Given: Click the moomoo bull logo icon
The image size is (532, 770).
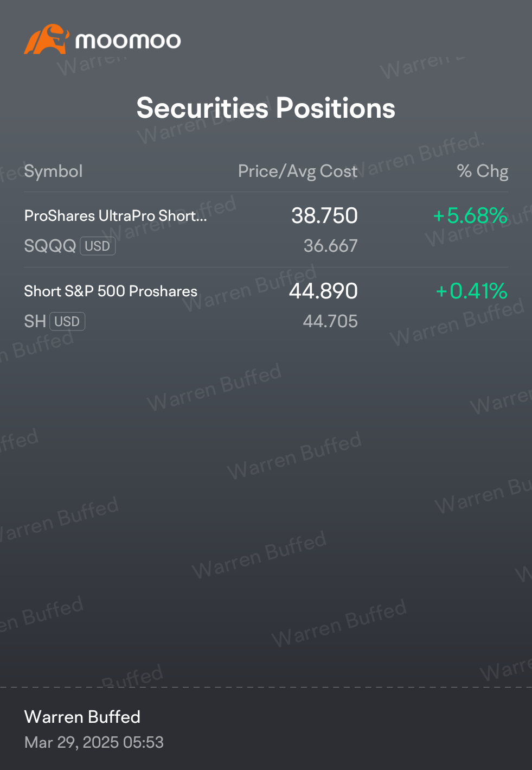Looking at the screenshot, I should coord(47,39).
